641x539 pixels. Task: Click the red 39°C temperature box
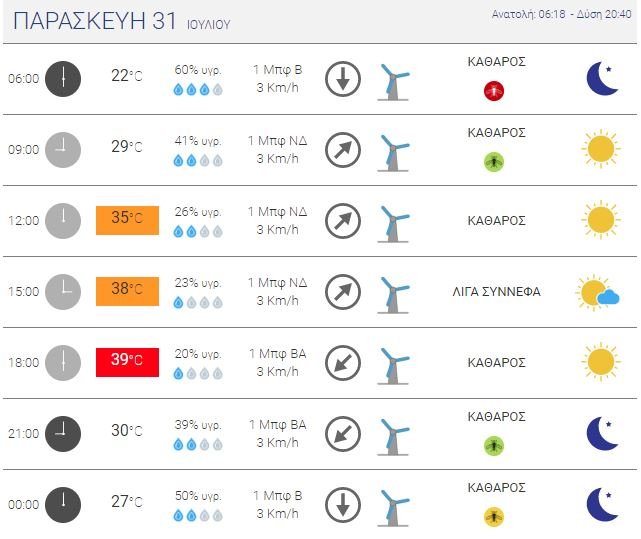[127, 362]
